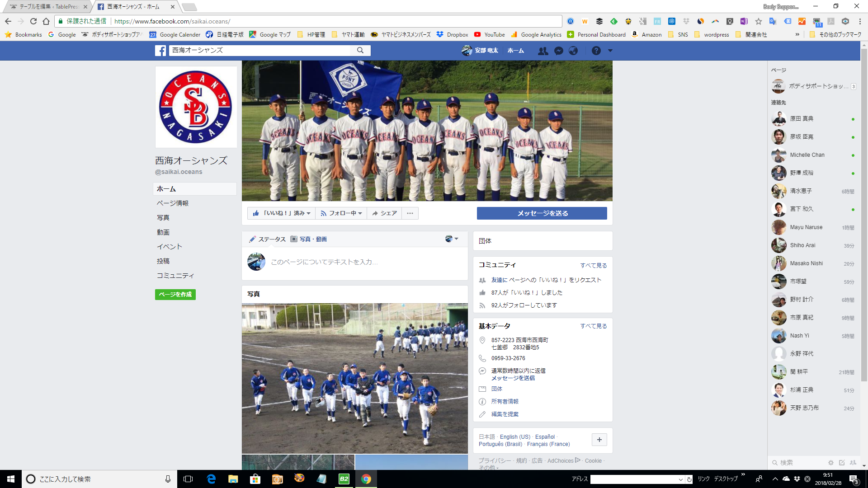
Task: Open the B2 app on taskbar
Action: (344, 479)
